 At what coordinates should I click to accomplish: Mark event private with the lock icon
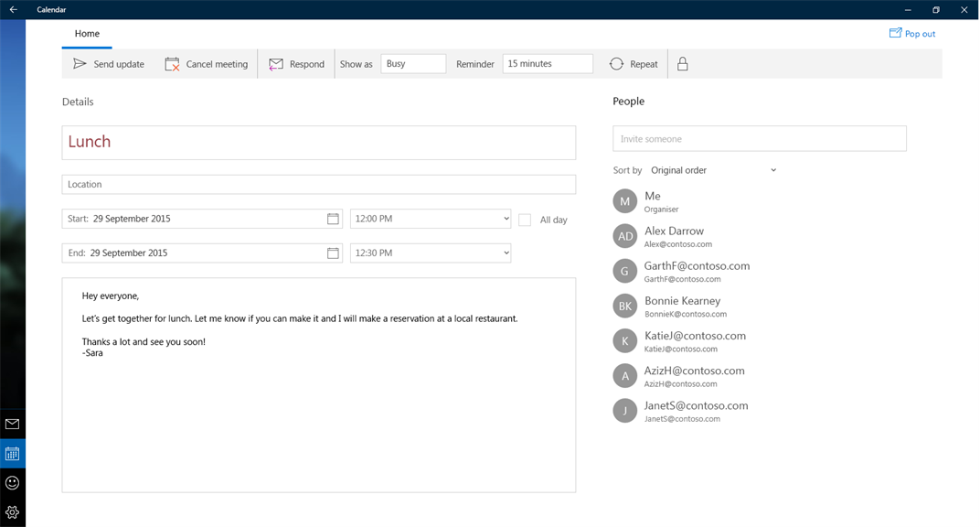[x=683, y=64]
